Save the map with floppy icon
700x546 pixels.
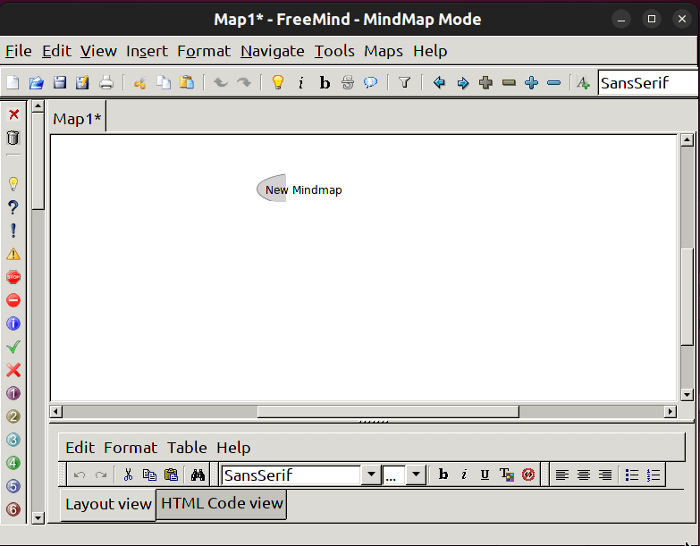click(59, 83)
